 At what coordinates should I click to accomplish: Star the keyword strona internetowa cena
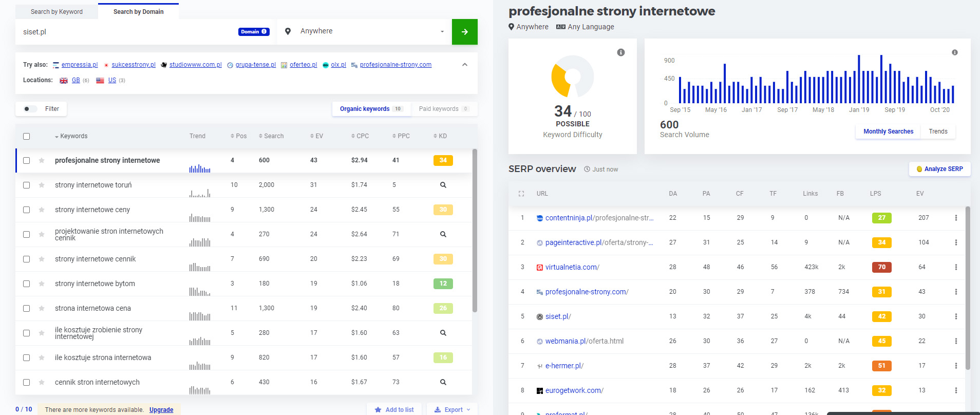[x=42, y=308]
